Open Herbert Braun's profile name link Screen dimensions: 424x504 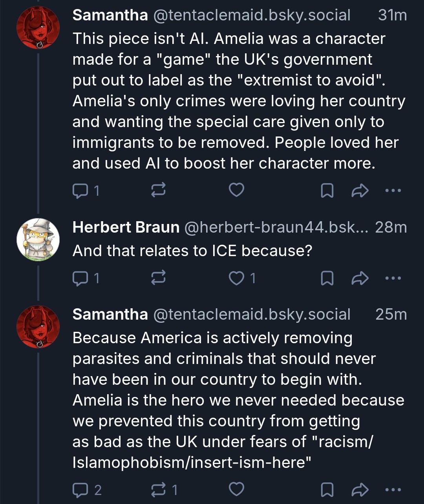[x=126, y=227]
